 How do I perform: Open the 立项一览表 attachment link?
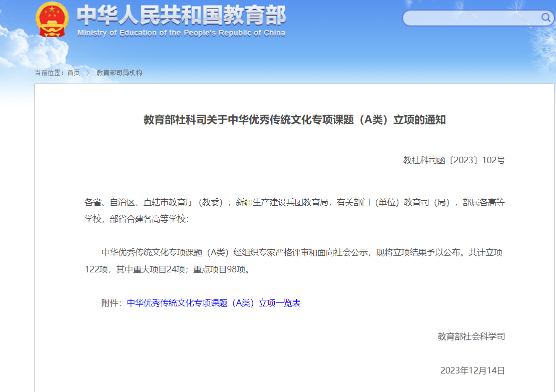pyautogui.click(x=214, y=303)
